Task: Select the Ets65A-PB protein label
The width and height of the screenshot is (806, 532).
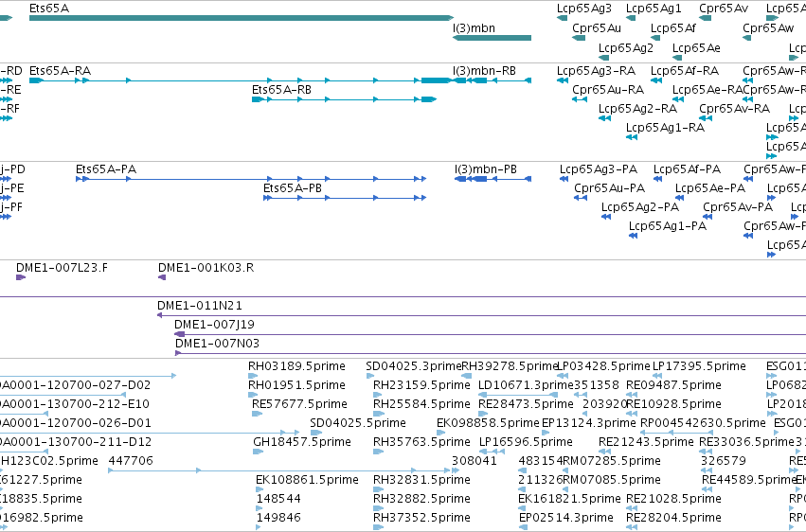Action: pos(293,188)
